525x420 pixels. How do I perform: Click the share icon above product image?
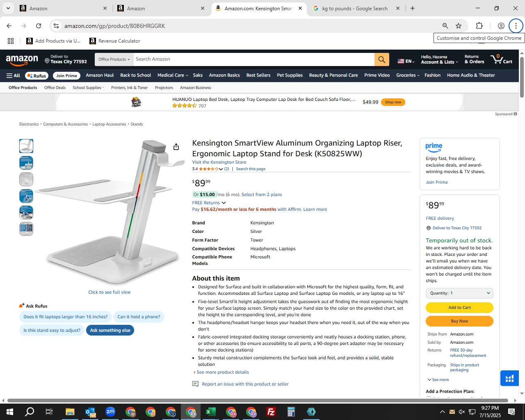click(176, 147)
